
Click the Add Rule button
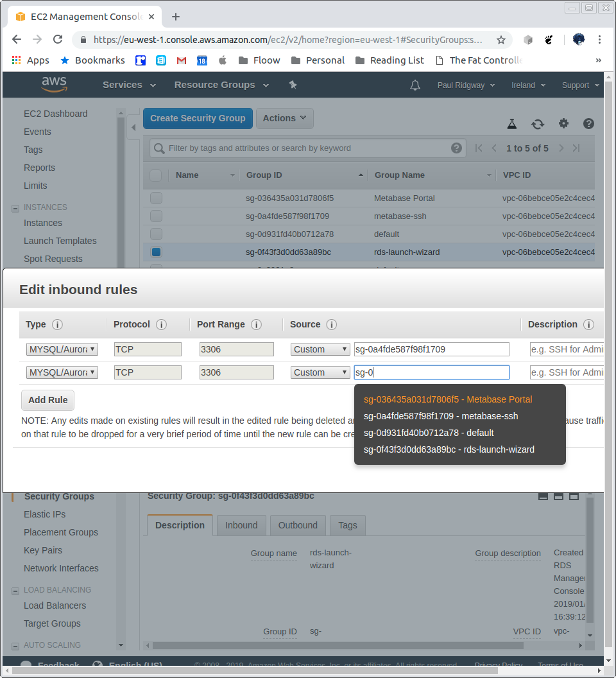pos(47,399)
